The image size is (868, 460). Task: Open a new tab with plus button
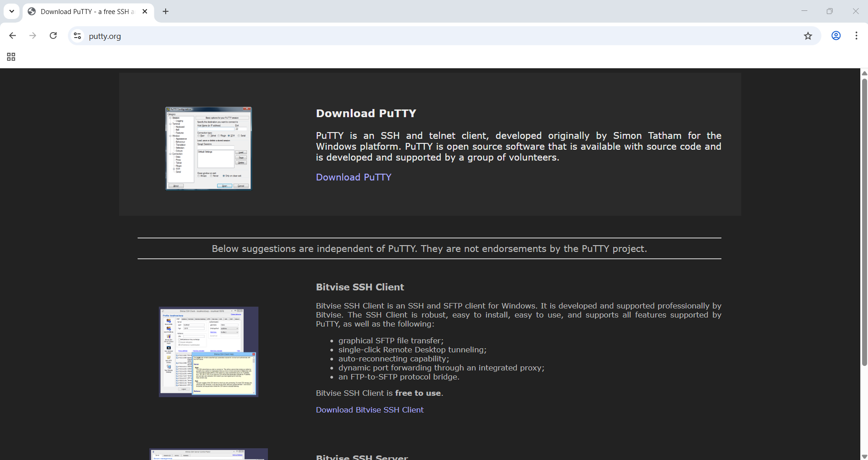166,11
